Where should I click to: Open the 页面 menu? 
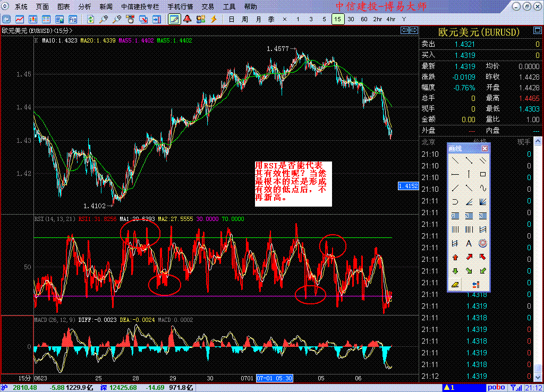tap(42, 6)
